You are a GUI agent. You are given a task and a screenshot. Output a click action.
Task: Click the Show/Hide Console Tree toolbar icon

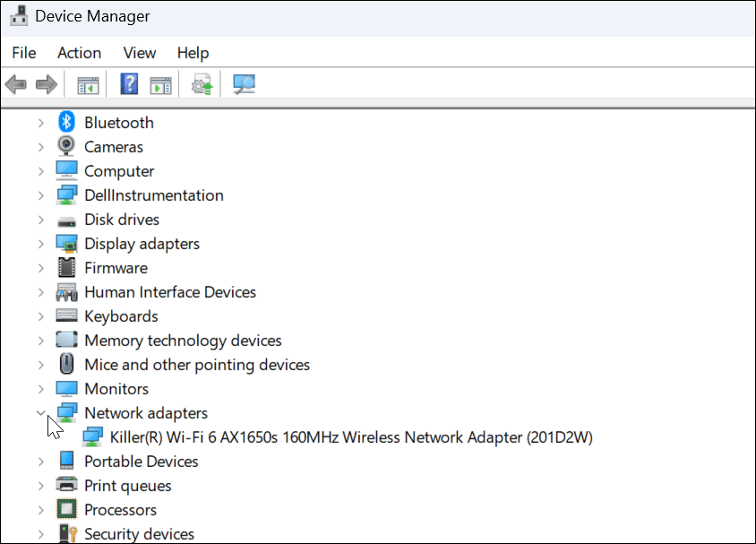tap(87, 84)
